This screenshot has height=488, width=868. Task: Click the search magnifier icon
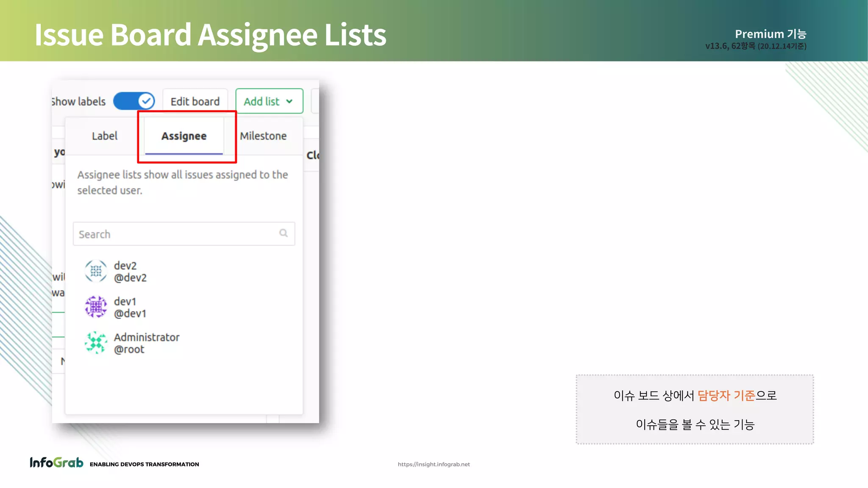pos(284,233)
